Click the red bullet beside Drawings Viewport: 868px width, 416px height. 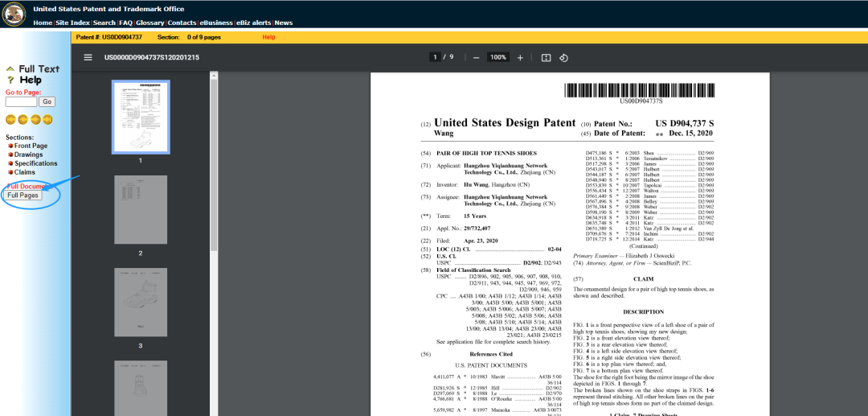pyautogui.click(x=10, y=154)
